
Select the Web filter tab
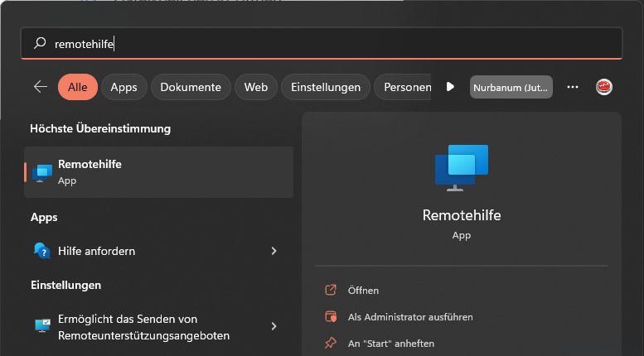[x=255, y=87]
